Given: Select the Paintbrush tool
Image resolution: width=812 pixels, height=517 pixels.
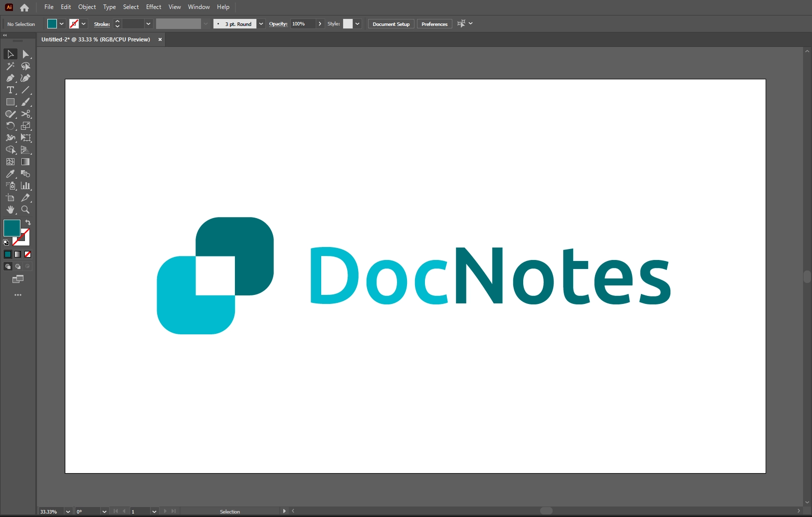Looking at the screenshot, I should (x=25, y=102).
